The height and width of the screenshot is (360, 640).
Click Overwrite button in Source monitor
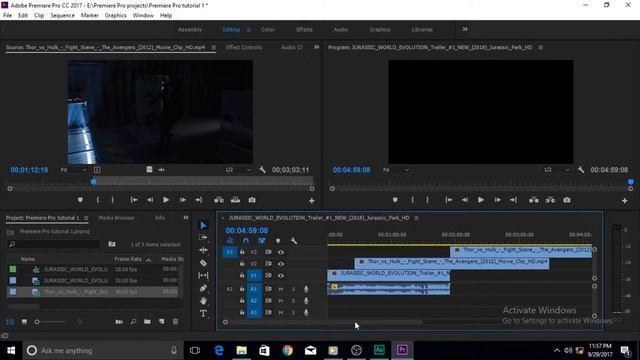pos(236,200)
